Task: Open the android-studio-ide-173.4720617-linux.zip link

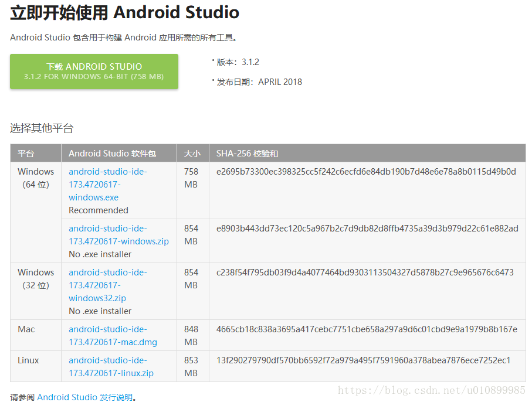Action: pos(111,367)
